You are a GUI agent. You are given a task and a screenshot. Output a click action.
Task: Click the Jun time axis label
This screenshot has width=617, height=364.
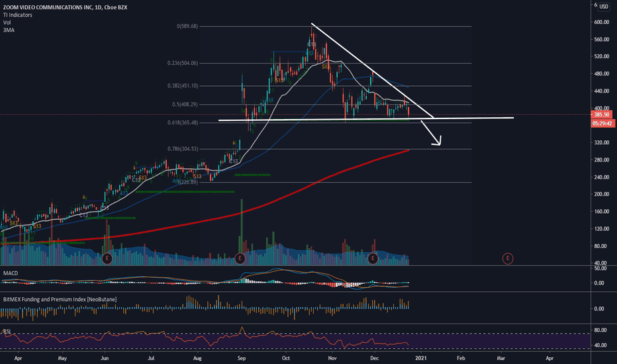tap(105, 358)
